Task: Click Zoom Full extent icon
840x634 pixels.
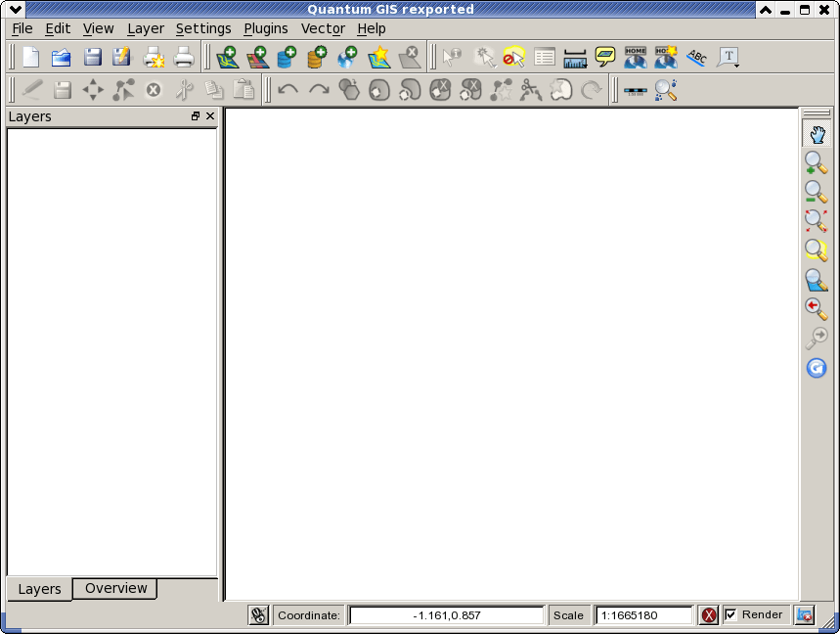Action: pos(816,220)
